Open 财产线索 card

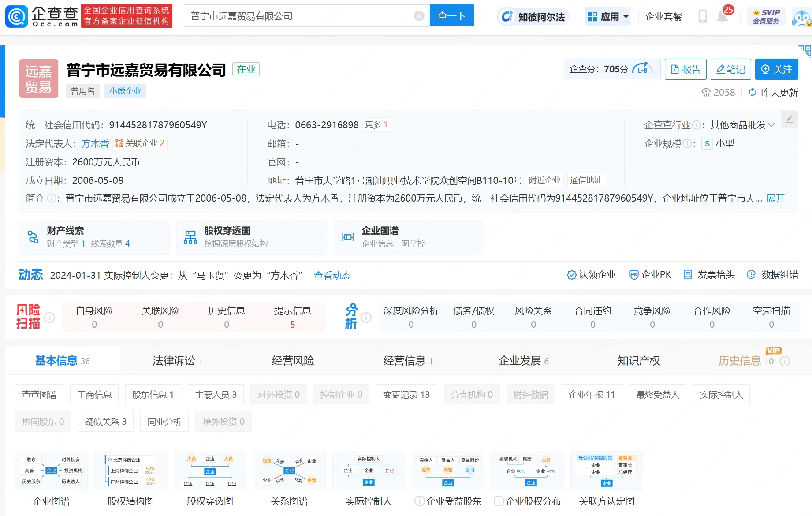pyautogui.click(x=94, y=237)
